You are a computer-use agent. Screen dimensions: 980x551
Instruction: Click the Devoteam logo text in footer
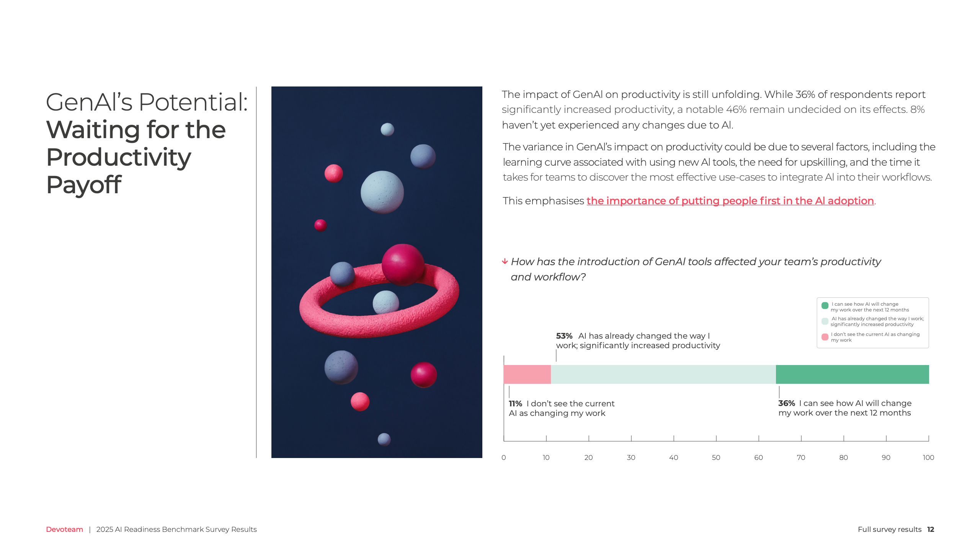coord(64,529)
